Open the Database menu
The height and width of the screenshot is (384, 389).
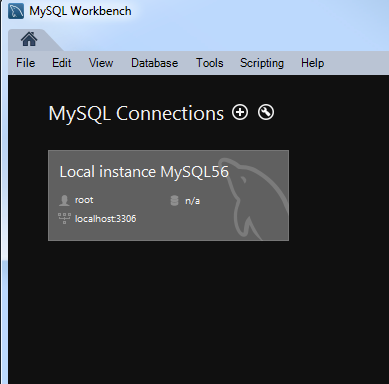(155, 63)
